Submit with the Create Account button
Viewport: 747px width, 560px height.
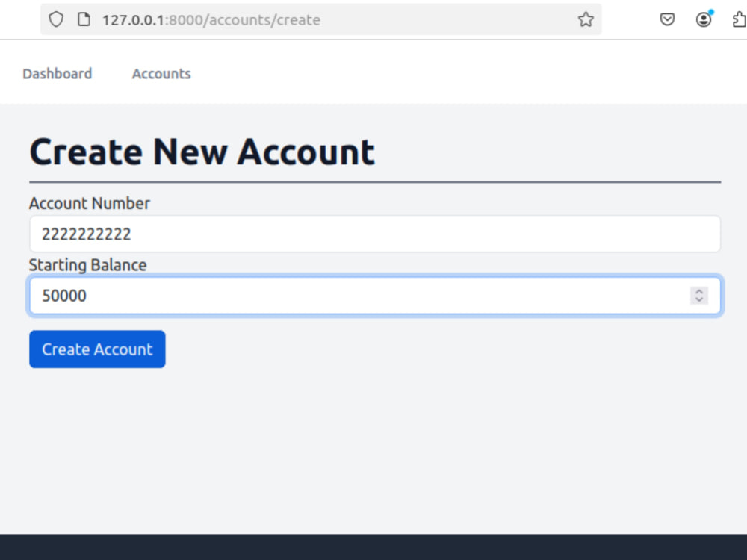tap(97, 349)
